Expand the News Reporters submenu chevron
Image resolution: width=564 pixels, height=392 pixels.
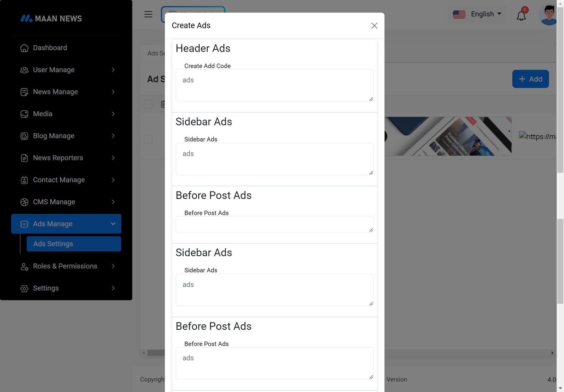tap(113, 158)
